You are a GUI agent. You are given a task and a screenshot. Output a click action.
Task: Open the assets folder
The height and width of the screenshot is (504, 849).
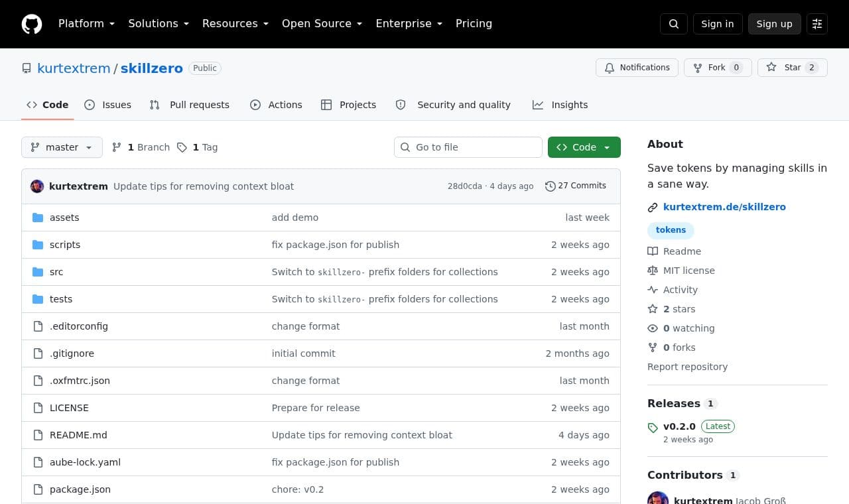64,218
